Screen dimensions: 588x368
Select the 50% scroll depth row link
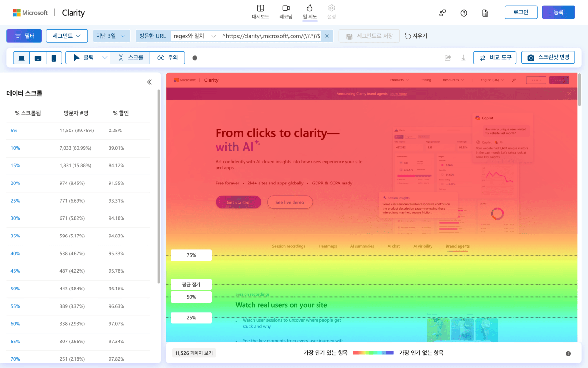tap(15, 289)
